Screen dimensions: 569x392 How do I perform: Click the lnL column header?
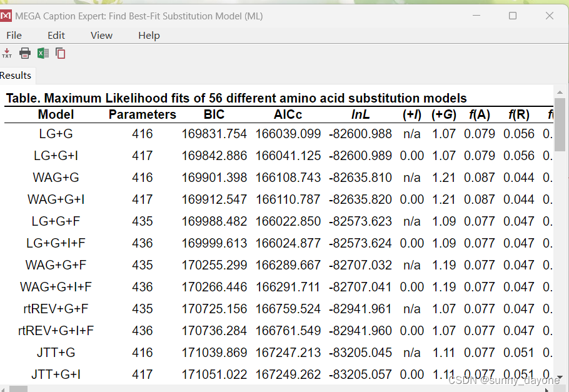[360, 114]
